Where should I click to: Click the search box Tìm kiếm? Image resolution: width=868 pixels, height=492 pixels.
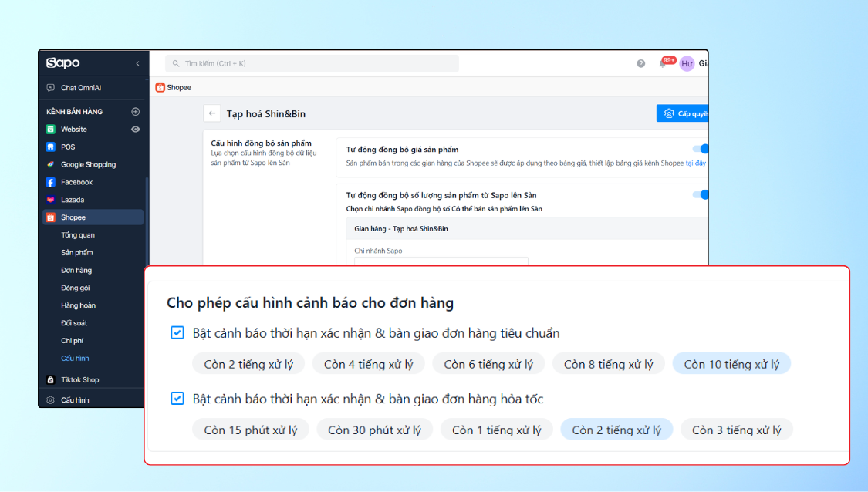click(x=312, y=63)
